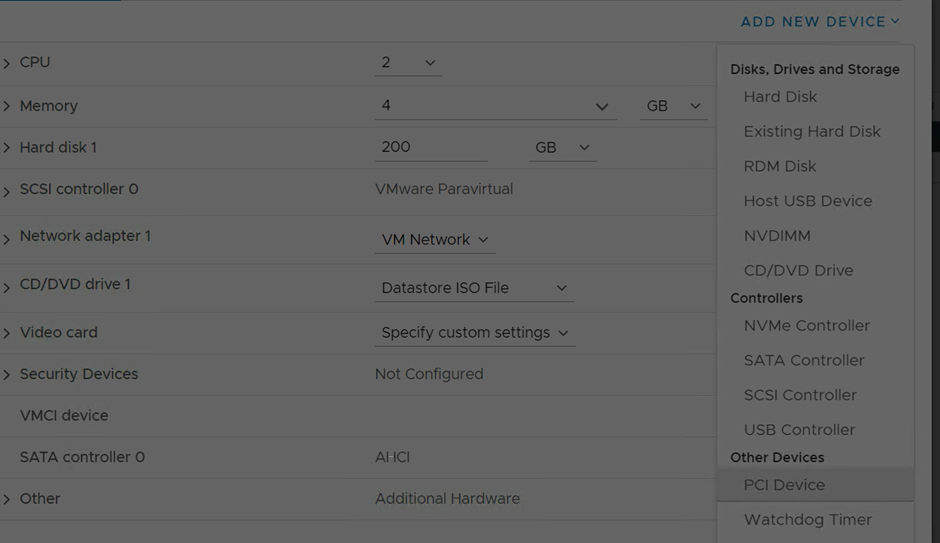Expand the Memory settings row

click(x=7, y=106)
